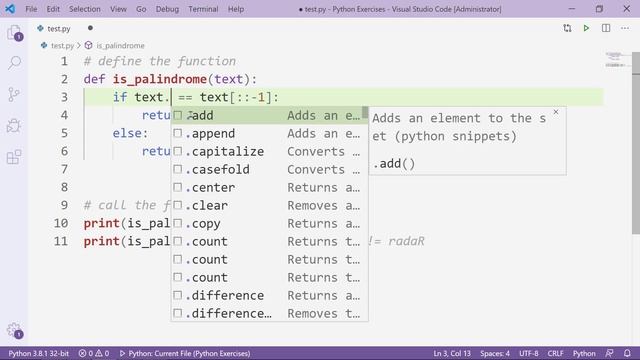The width and height of the screenshot is (640, 360).
Task: Open the Source Control view
Action: click(14, 94)
